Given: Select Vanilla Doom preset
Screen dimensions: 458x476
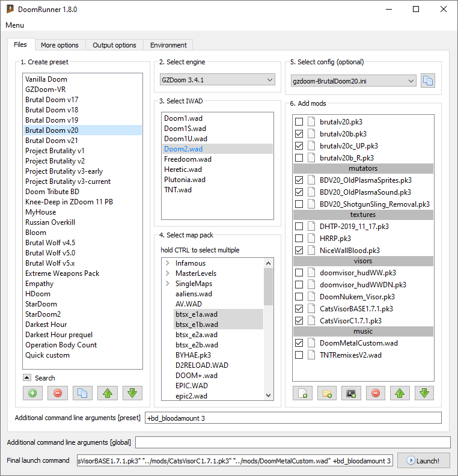Looking at the screenshot, I should pos(82,79).
